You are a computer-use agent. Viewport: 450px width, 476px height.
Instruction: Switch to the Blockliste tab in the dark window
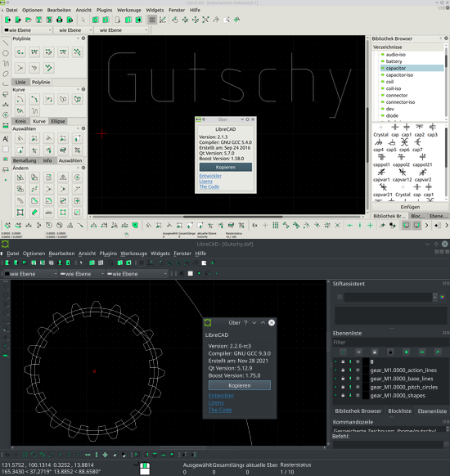[x=399, y=411]
